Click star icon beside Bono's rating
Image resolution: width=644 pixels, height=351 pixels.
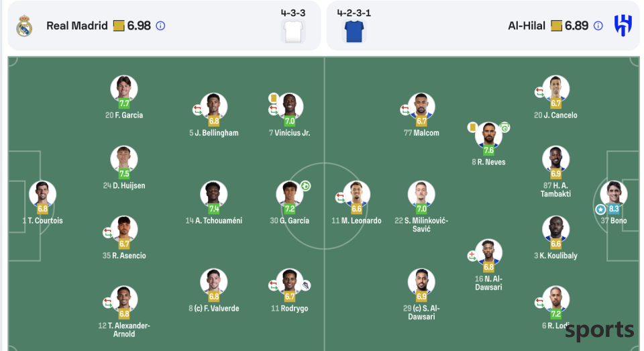[x=600, y=209]
